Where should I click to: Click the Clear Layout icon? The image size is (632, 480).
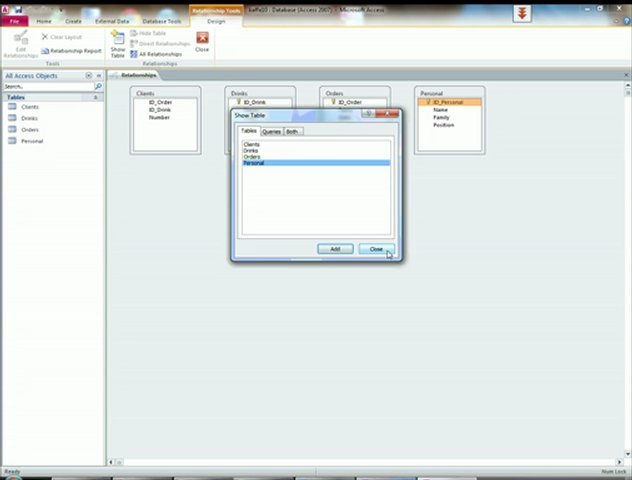[x=61, y=37]
